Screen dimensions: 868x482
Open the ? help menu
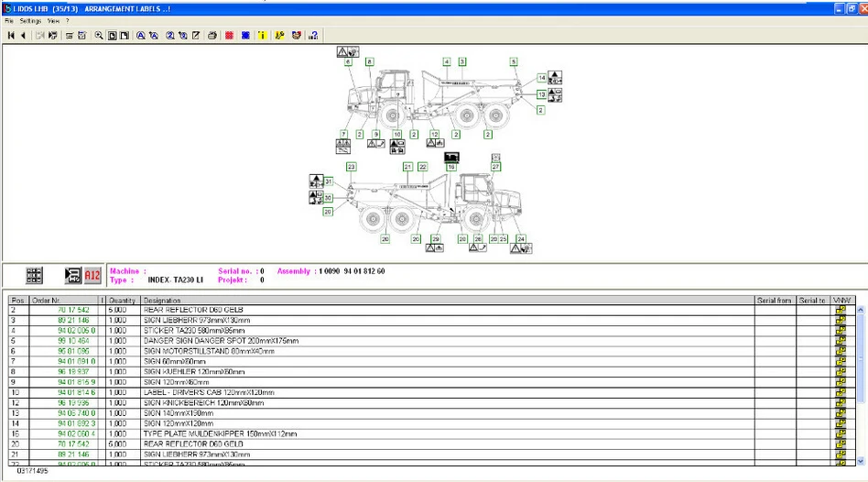tap(68, 21)
